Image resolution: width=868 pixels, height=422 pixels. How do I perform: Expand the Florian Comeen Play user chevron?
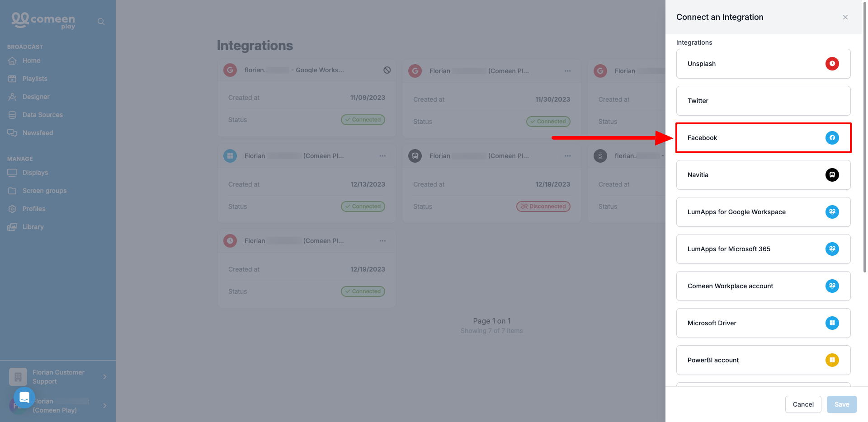[x=105, y=406]
